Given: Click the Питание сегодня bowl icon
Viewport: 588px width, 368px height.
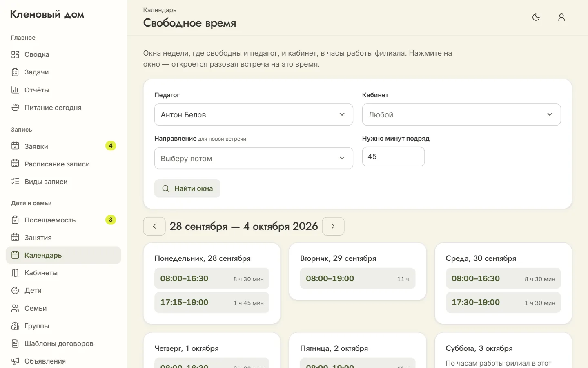Looking at the screenshot, I should 15,108.
